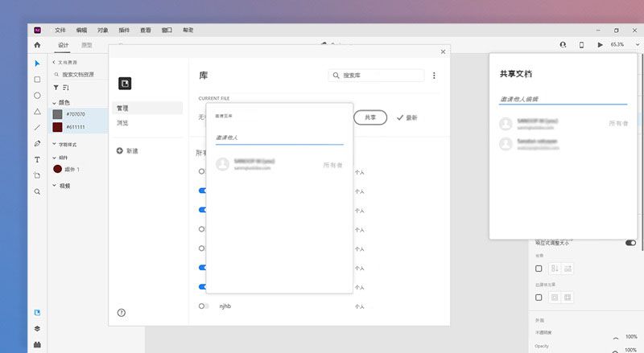Open the 65.3% zoom level dropdown

[x=638, y=44]
